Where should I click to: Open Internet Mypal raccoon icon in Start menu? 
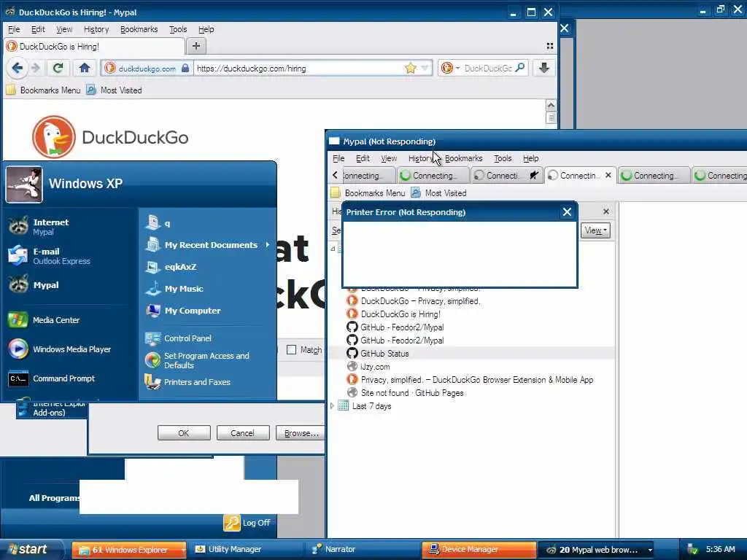(18, 226)
